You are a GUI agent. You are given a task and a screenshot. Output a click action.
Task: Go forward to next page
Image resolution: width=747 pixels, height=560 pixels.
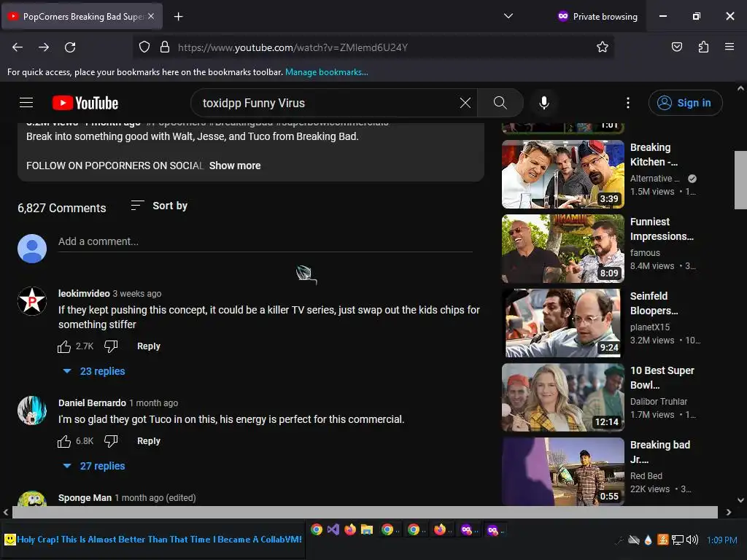coord(44,47)
